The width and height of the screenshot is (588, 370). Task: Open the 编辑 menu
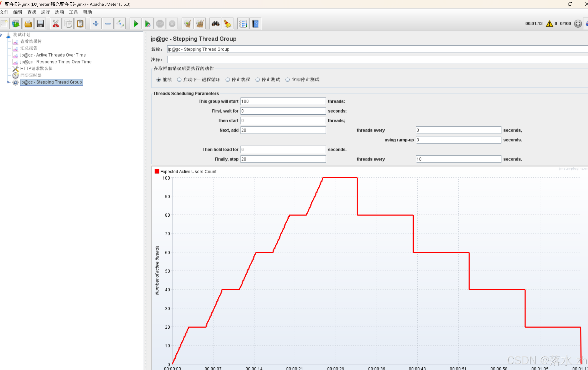18,12
